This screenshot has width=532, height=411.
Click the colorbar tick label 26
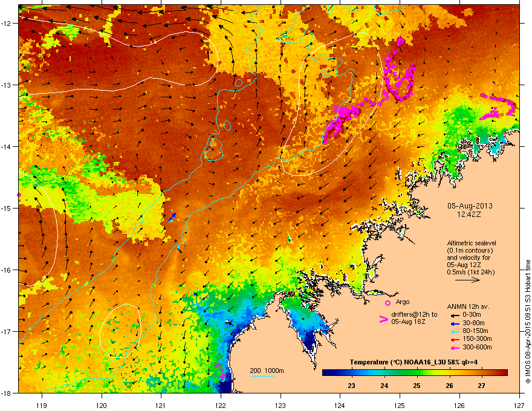tap(449, 386)
